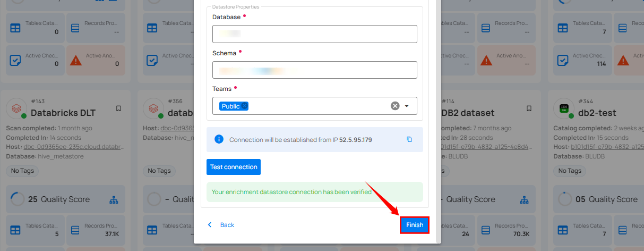This screenshot has width=644, height=251.
Task: Focus the Database input field
Action: 314,34
